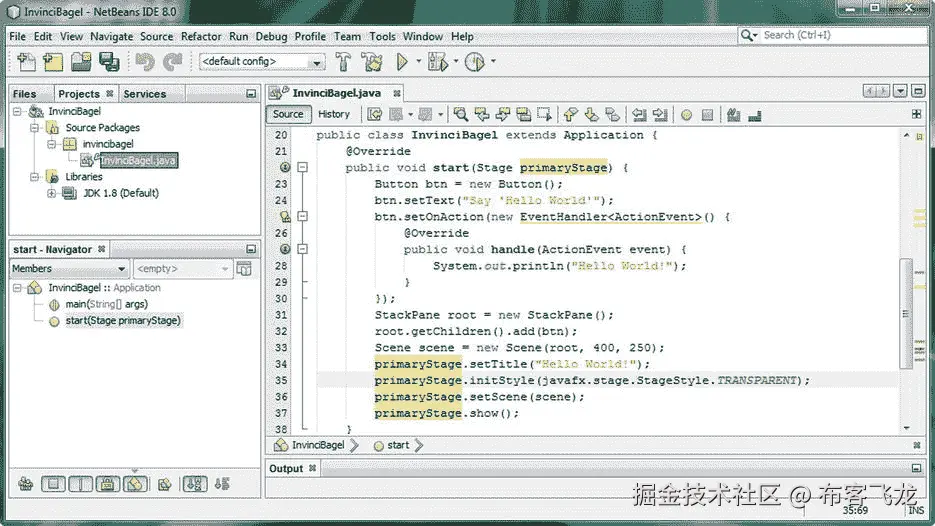Click Clean and Build hammer-broom icon

click(372, 61)
